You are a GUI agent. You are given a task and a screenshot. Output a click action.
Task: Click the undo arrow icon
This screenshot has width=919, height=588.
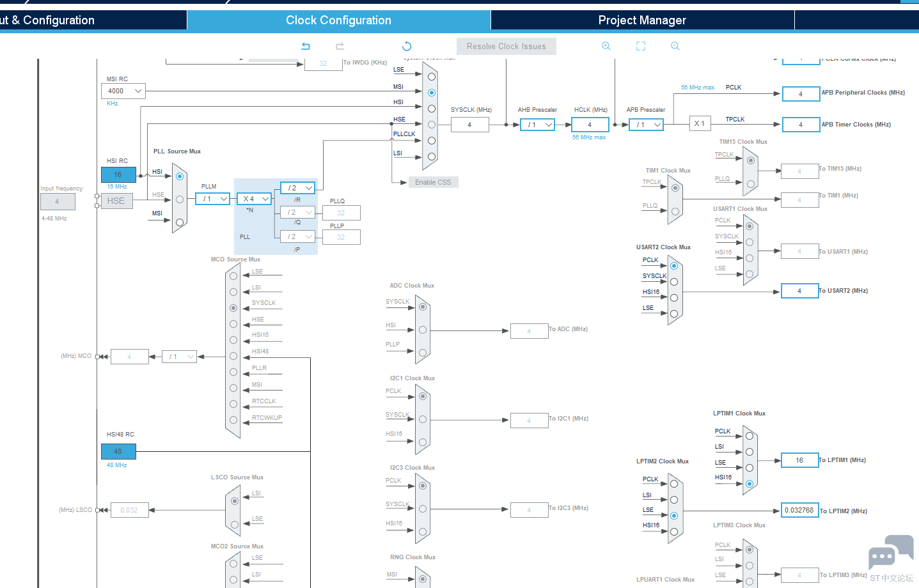click(x=306, y=46)
